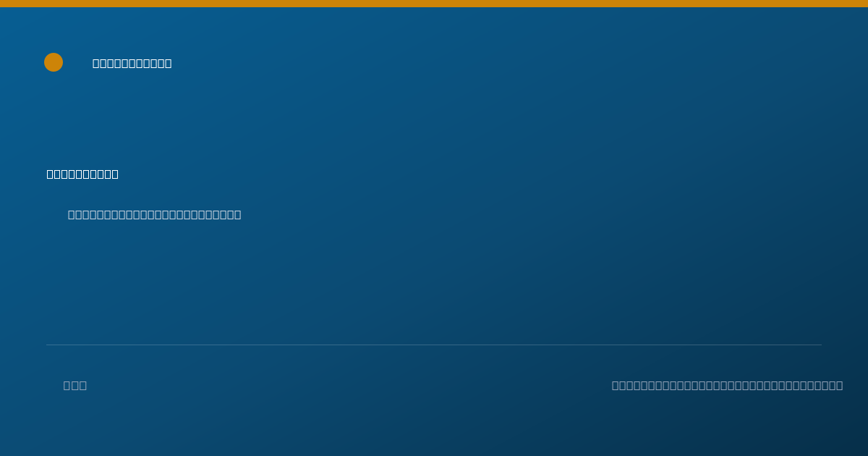Click the orange strip along the top edge
Image resolution: width=868 pixels, height=456 pixels.
click(x=434, y=4)
